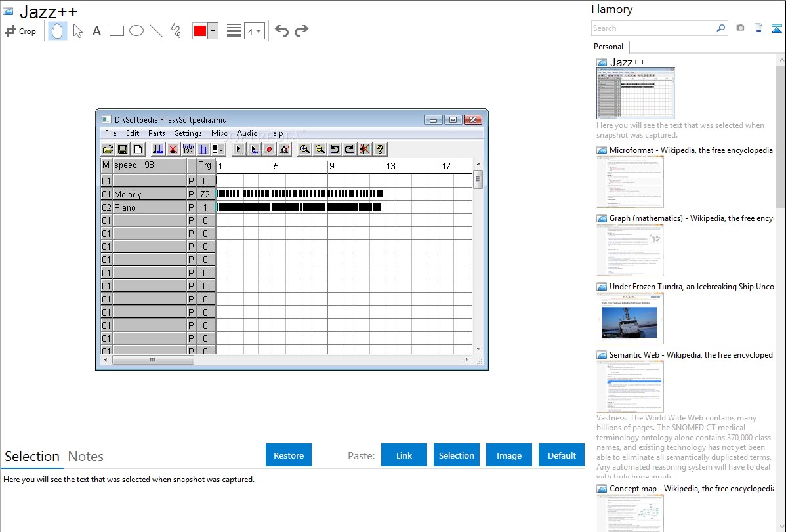786x532 pixels.
Task: Toggle the metronome icon
Action: pos(284,150)
